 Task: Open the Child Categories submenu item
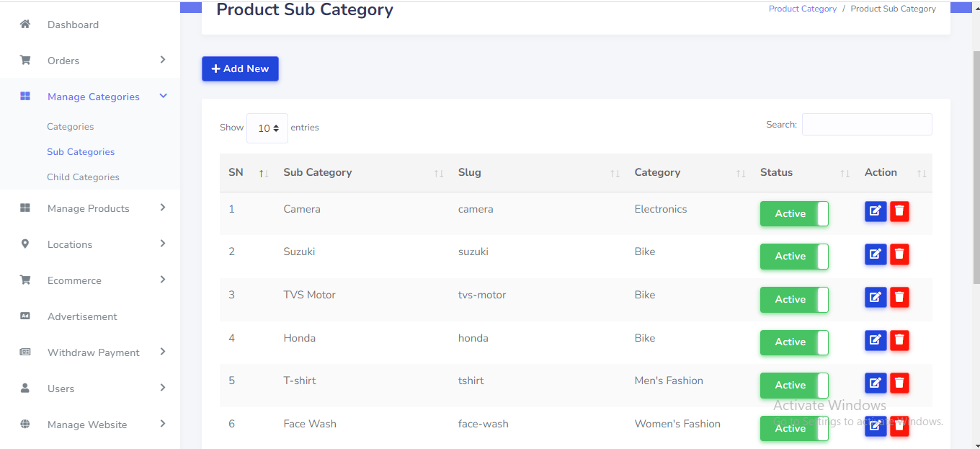(83, 177)
